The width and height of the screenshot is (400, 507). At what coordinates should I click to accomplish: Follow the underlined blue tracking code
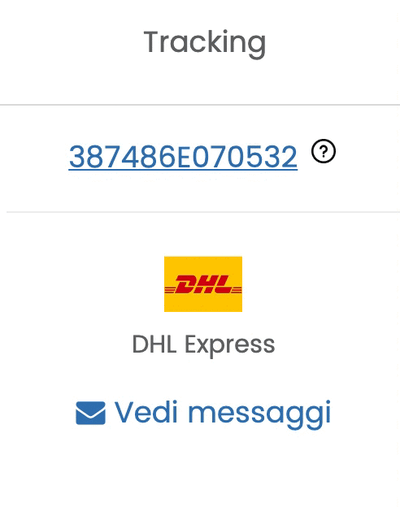tap(183, 157)
